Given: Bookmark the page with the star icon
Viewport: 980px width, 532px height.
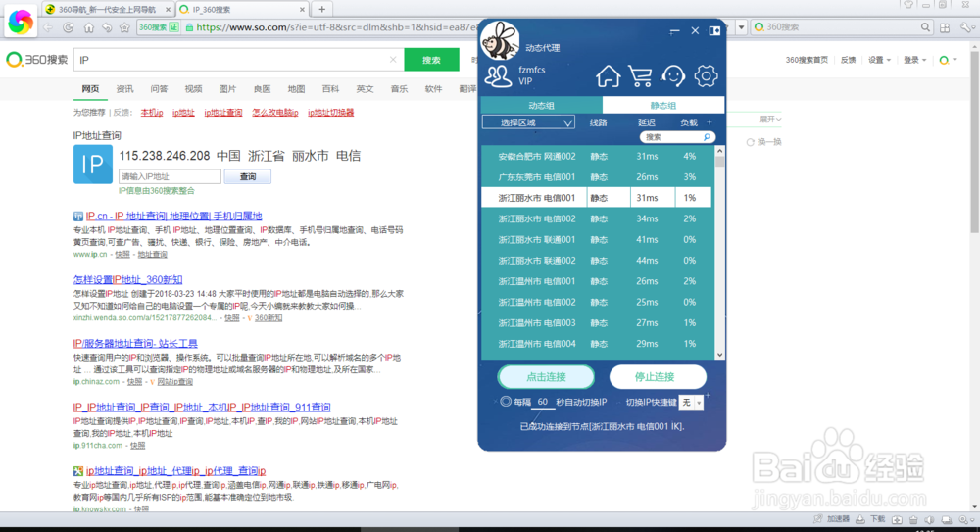Looking at the screenshot, I should [x=125, y=27].
